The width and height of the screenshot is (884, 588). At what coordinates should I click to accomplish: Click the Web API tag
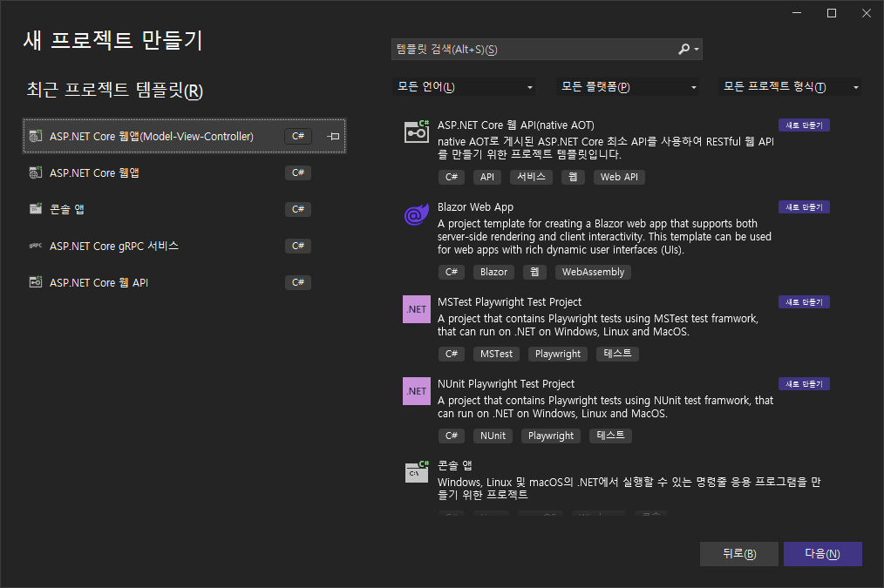(619, 177)
